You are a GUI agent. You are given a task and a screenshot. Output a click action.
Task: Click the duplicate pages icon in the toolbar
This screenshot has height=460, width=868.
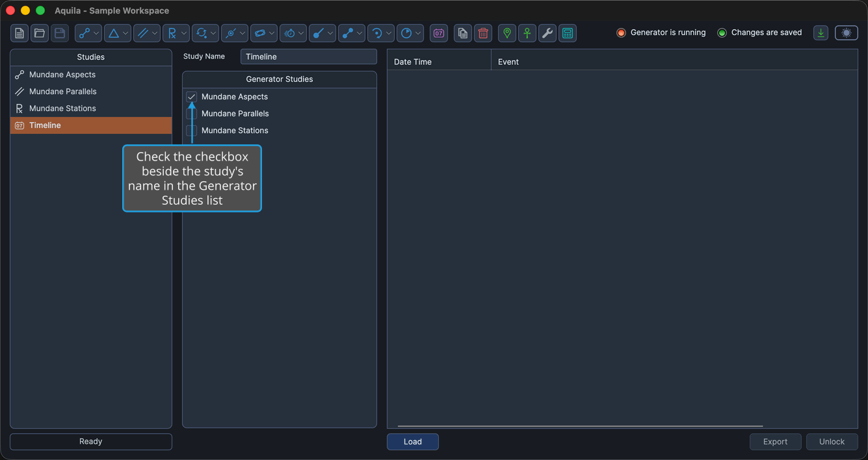pyautogui.click(x=463, y=33)
